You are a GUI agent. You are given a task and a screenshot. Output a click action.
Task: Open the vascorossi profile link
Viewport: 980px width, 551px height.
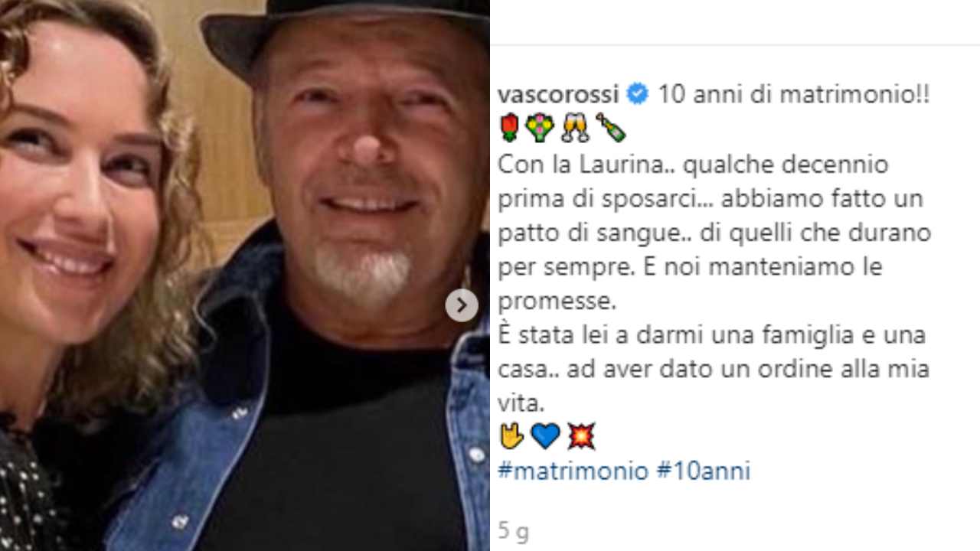[x=558, y=95]
